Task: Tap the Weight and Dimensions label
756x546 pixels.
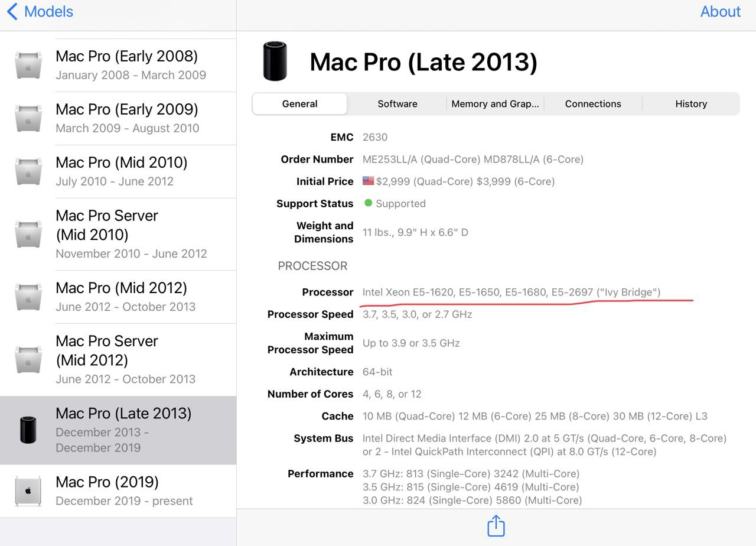Action: 324,232
